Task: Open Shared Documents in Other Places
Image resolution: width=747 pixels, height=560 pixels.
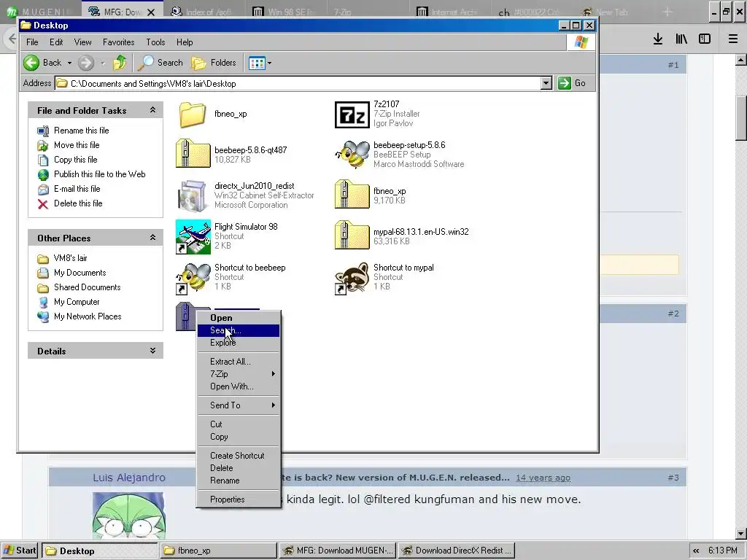Action: tap(88, 287)
